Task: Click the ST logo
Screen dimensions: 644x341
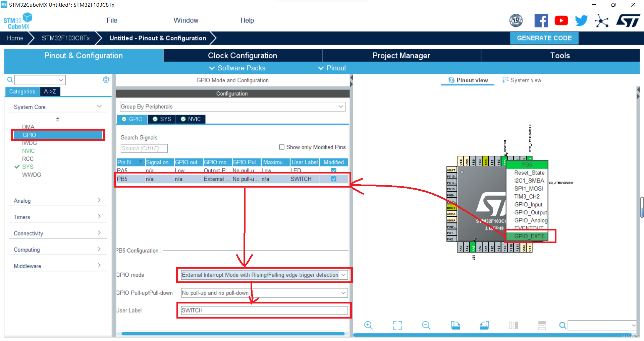Action: (628, 21)
